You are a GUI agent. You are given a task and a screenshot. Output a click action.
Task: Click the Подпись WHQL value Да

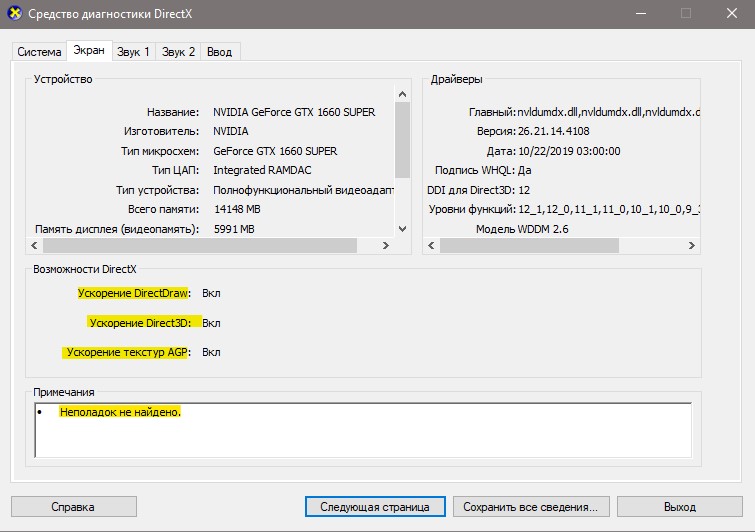point(524,170)
